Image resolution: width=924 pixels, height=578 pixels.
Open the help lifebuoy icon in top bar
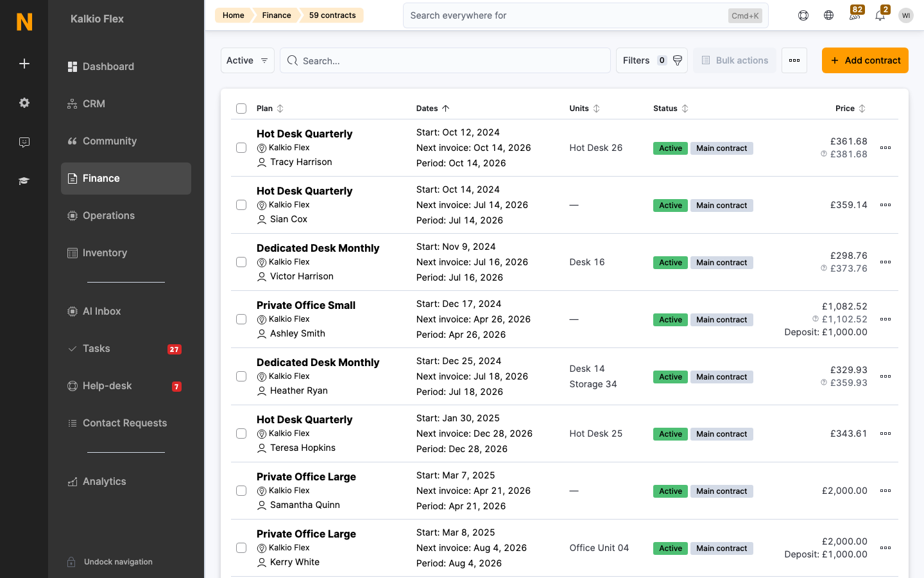click(x=803, y=15)
